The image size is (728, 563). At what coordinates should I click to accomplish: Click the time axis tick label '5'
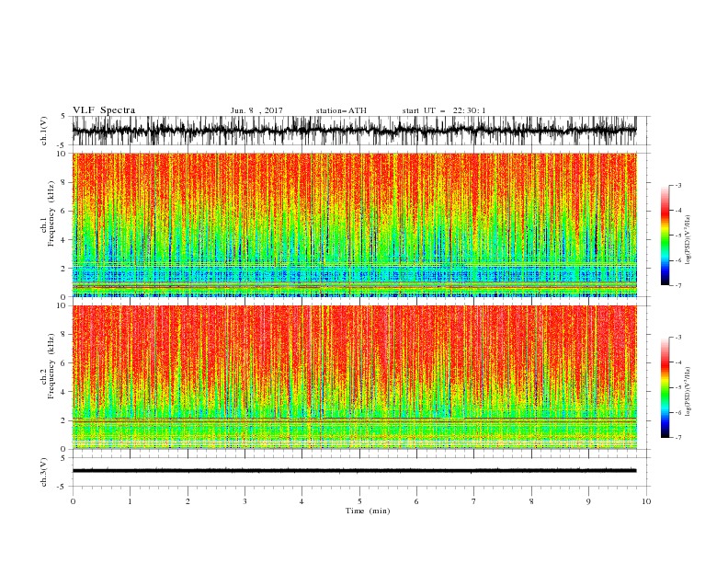(359, 501)
